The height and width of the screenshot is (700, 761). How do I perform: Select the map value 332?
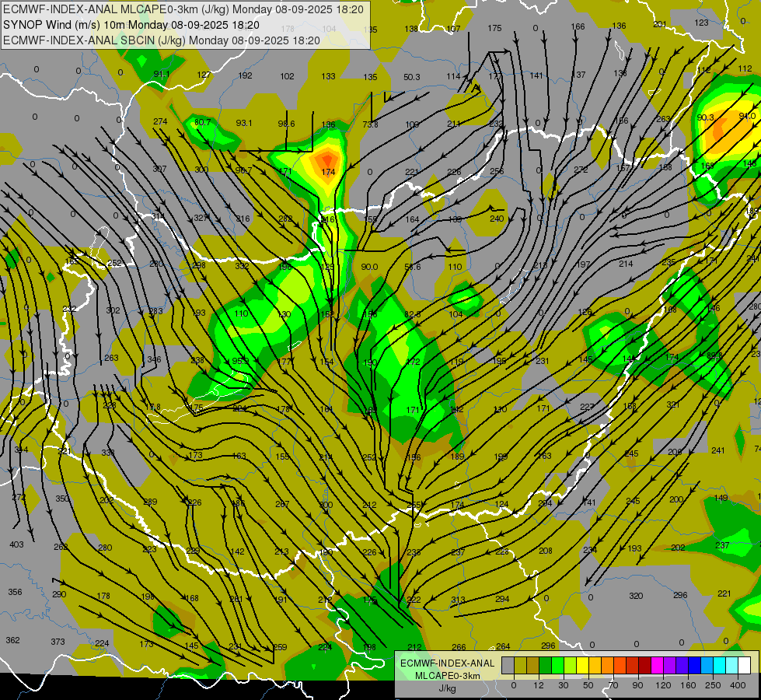click(243, 266)
